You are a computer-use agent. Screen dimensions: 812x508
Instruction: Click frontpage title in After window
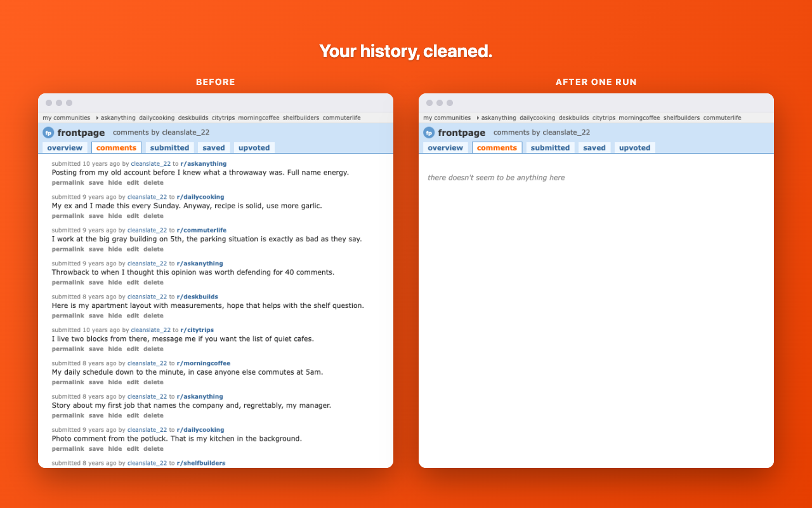coord(462,133)
